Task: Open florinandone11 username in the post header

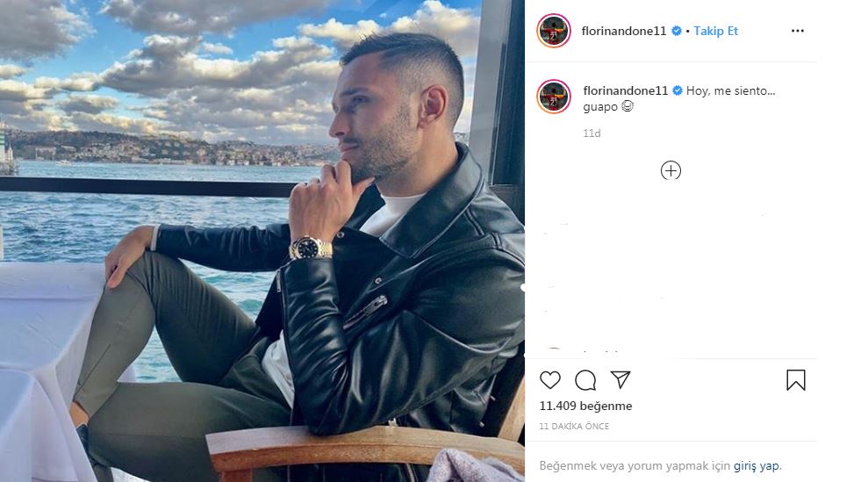Action: [624, 31]
